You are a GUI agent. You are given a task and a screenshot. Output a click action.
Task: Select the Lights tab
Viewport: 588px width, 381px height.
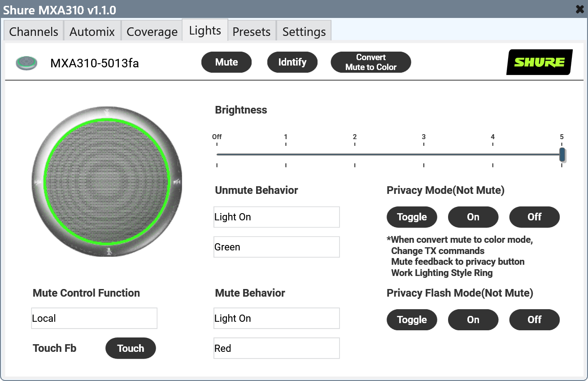205,31
